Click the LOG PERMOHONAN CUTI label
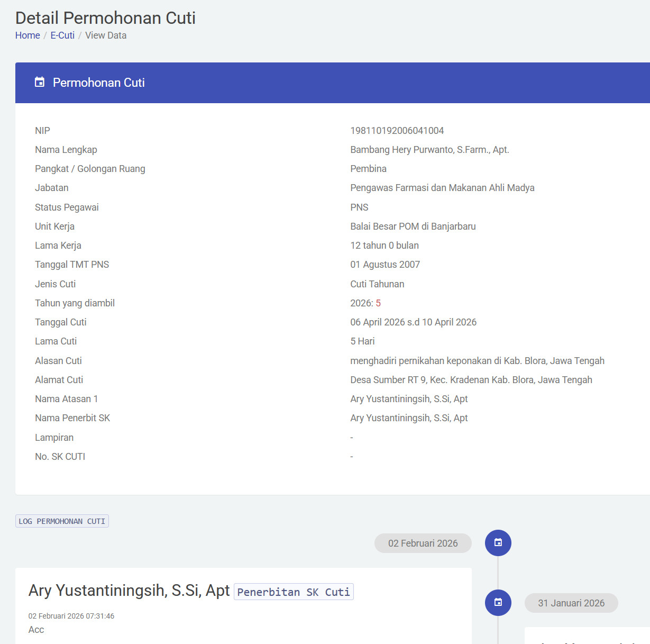 (62, 521)
